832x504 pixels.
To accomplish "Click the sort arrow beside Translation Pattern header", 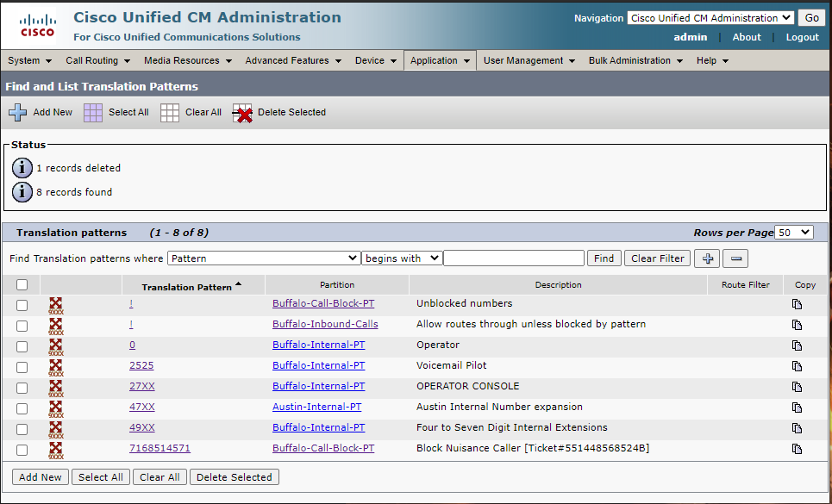I will click(238, 284).
